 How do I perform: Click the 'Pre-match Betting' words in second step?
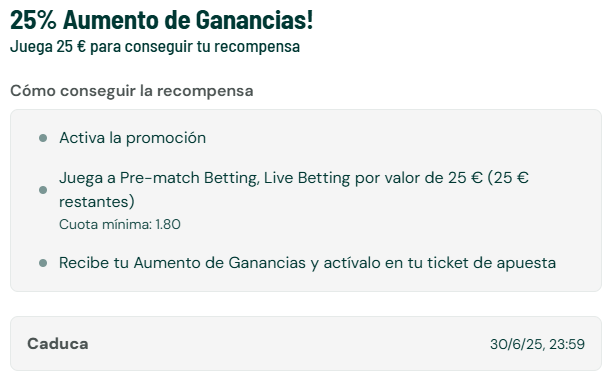click(x=189, y=178)
